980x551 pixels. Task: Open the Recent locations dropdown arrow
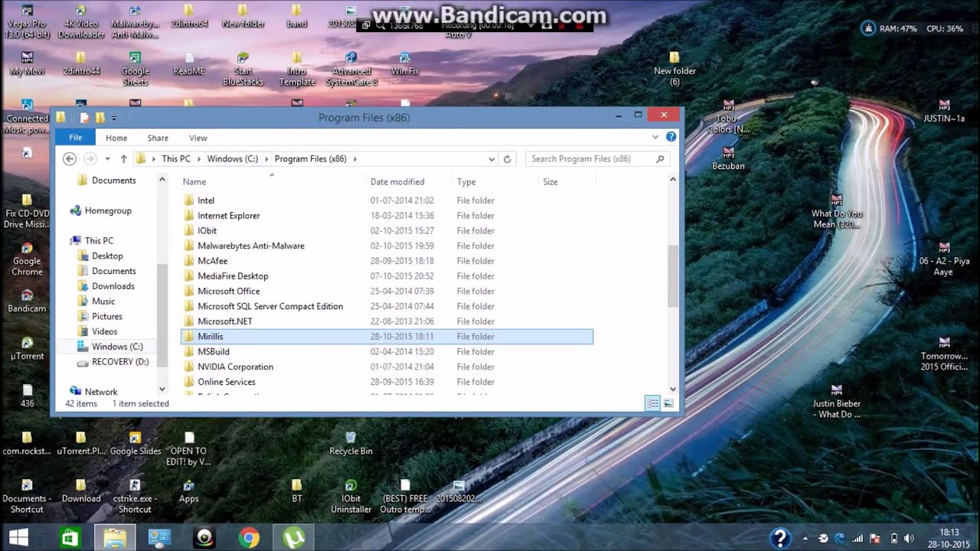click(x=107, y=159)
